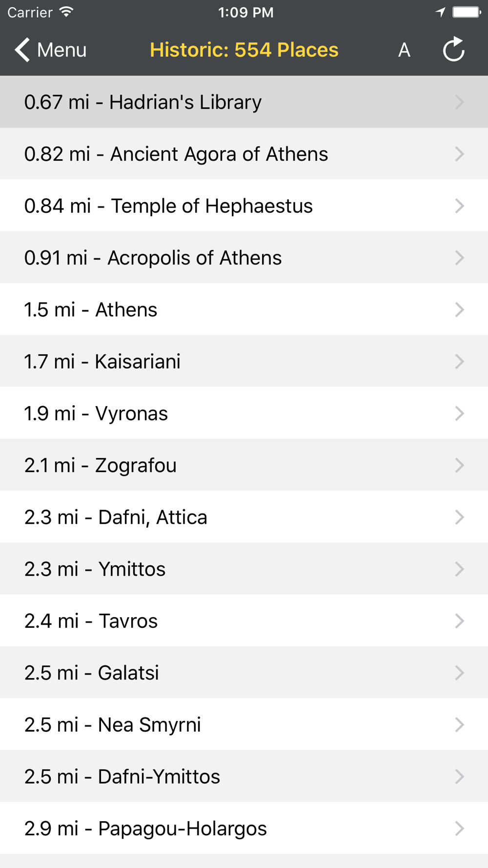View Vyronas details
Screen dimensions: 488x868
click(244, 413)
